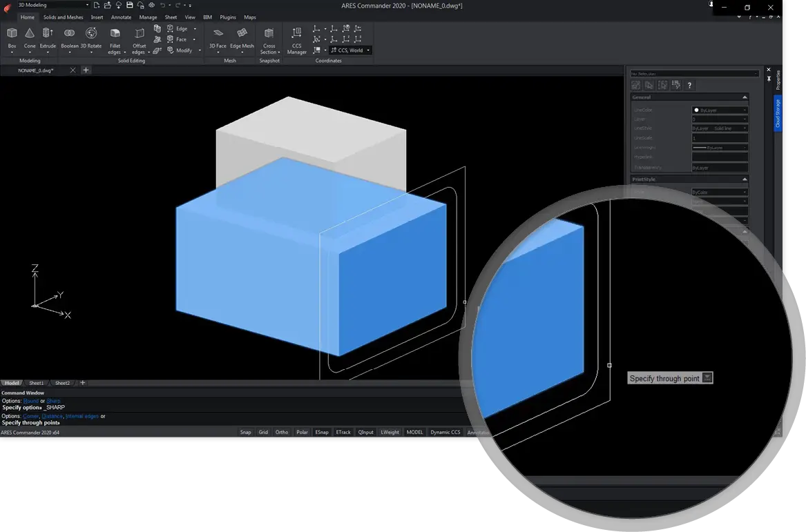
Task: Click the Redo arrow icon
Action: (x=178, y=5)
